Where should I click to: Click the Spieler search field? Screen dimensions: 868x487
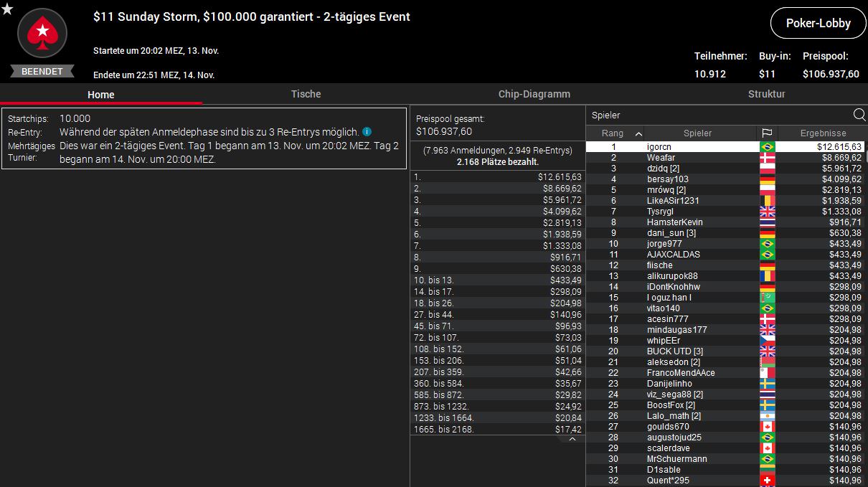click(x=717, y=115)
